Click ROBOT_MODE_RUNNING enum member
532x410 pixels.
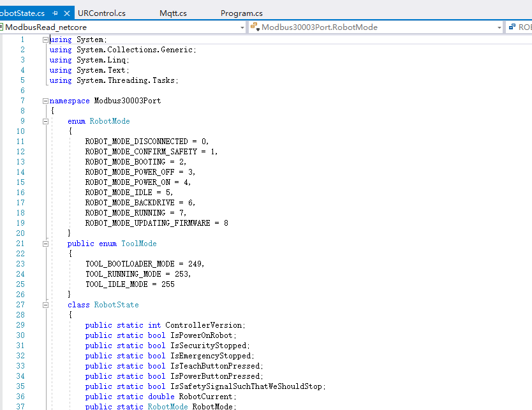125,212
